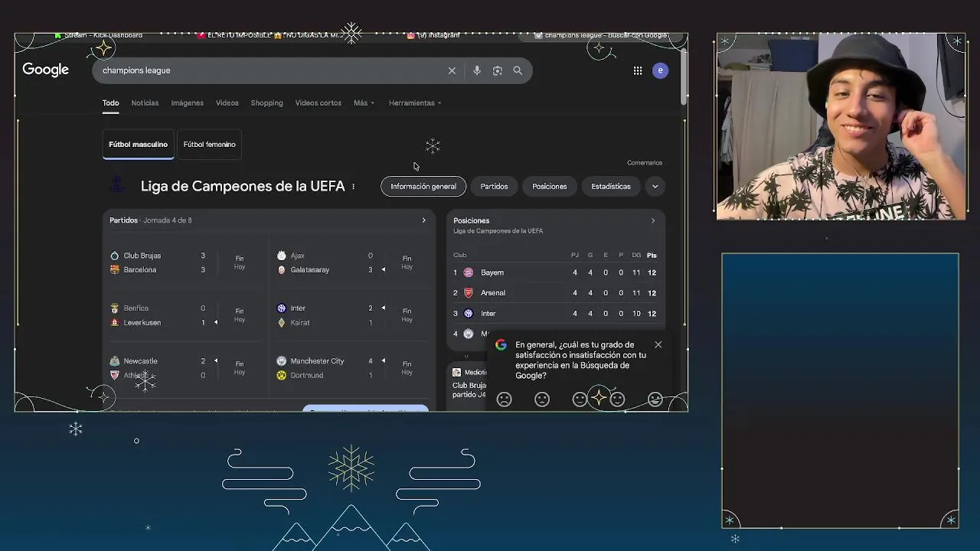980x551 pixels.
Task: Switch to the Videos cortos tab
Action: (x=318, y=103)
